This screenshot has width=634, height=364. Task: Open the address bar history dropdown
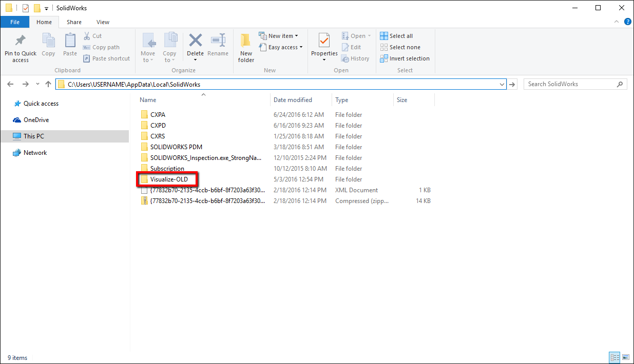[x=502, y=84]
